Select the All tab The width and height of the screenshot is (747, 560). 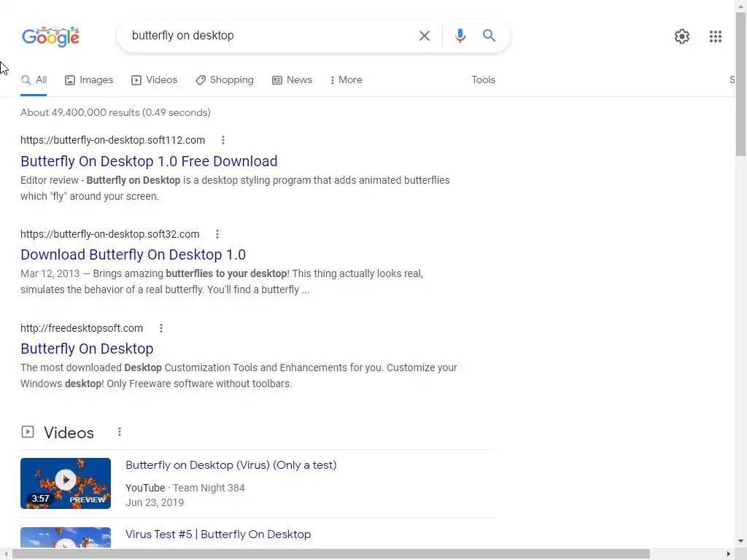click(34, 80)
